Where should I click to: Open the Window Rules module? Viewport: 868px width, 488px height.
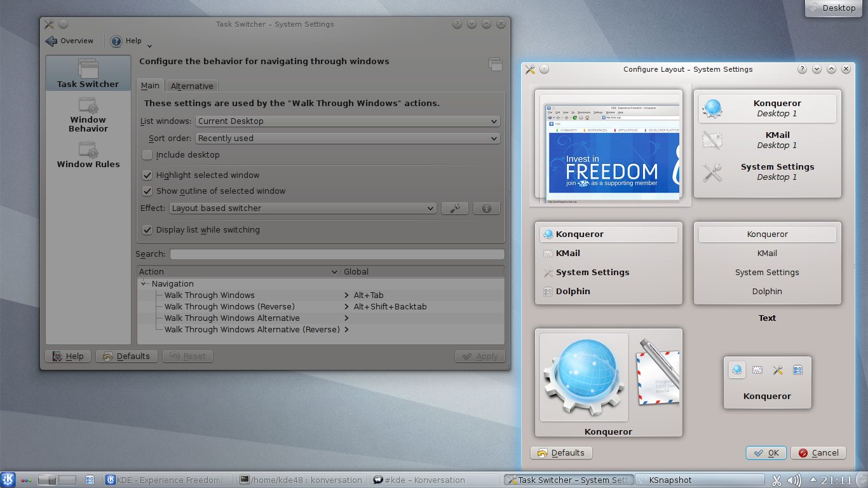[88, 156]
